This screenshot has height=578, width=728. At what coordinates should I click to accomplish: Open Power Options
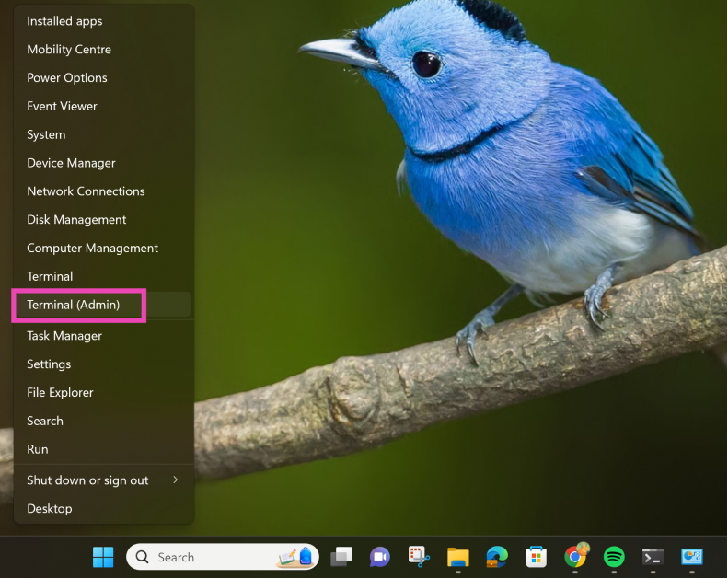click(104, 78)
